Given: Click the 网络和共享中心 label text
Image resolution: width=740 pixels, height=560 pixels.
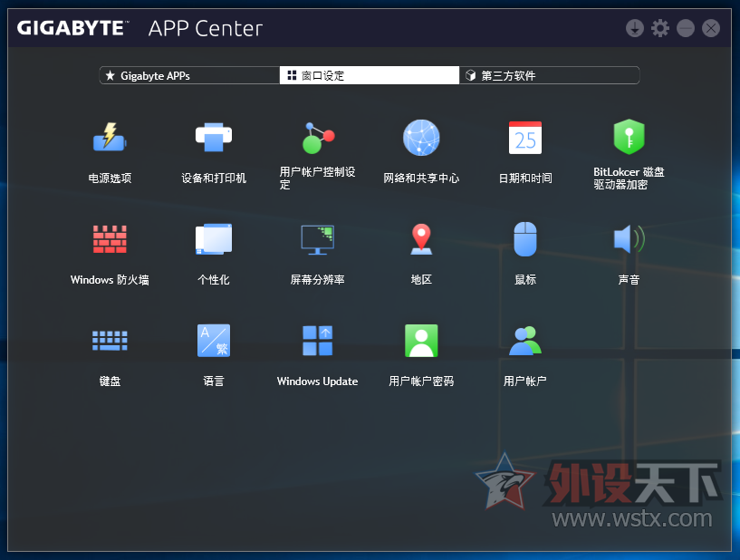Looking at the screenshot, I should [x=421, y=179].
